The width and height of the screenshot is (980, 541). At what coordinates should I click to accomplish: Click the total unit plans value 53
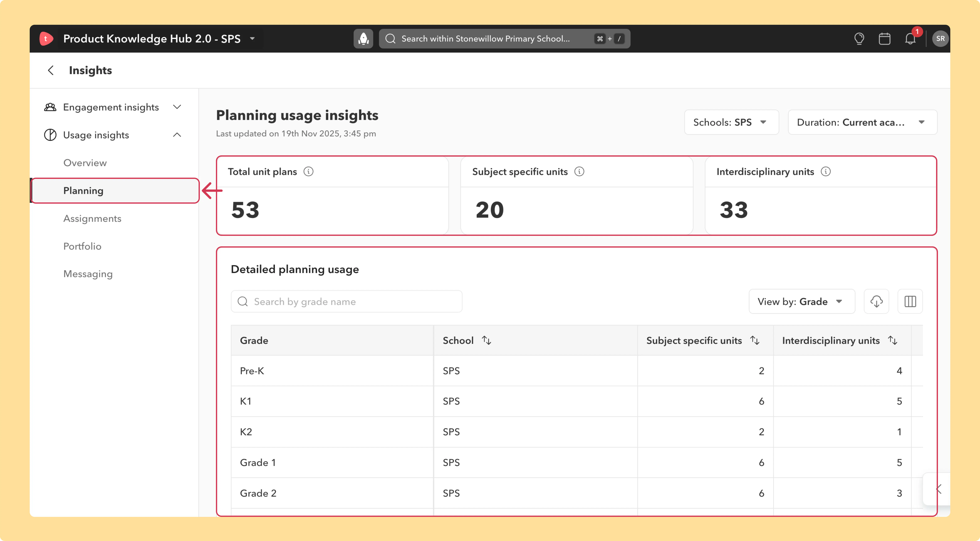click(x=245, y=210)
